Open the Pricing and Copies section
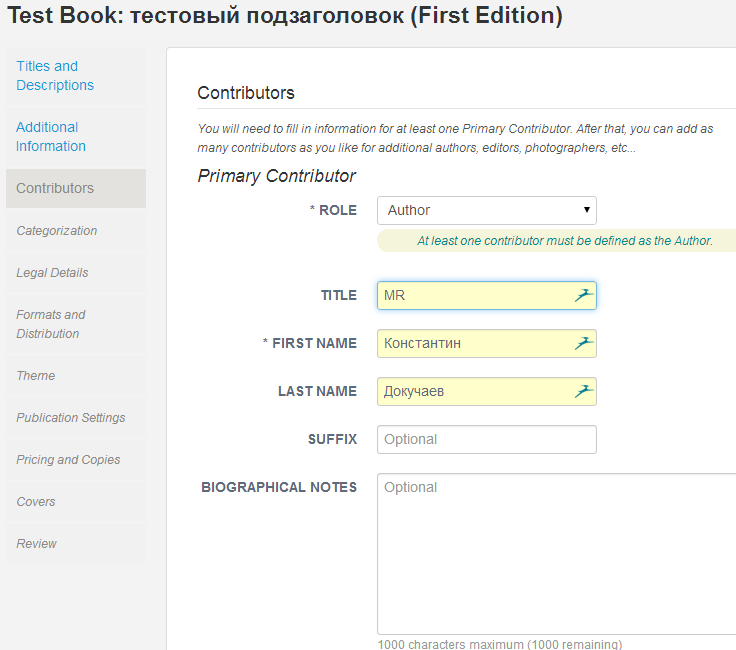Image resolution: width=736 pixels, height=650 pixels. click(76, 459)
